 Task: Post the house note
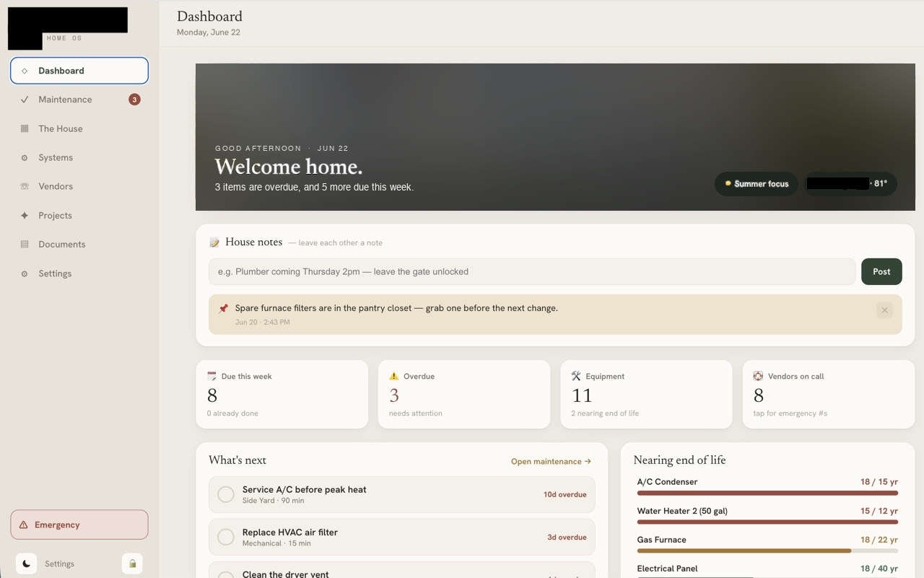point(881,271)
